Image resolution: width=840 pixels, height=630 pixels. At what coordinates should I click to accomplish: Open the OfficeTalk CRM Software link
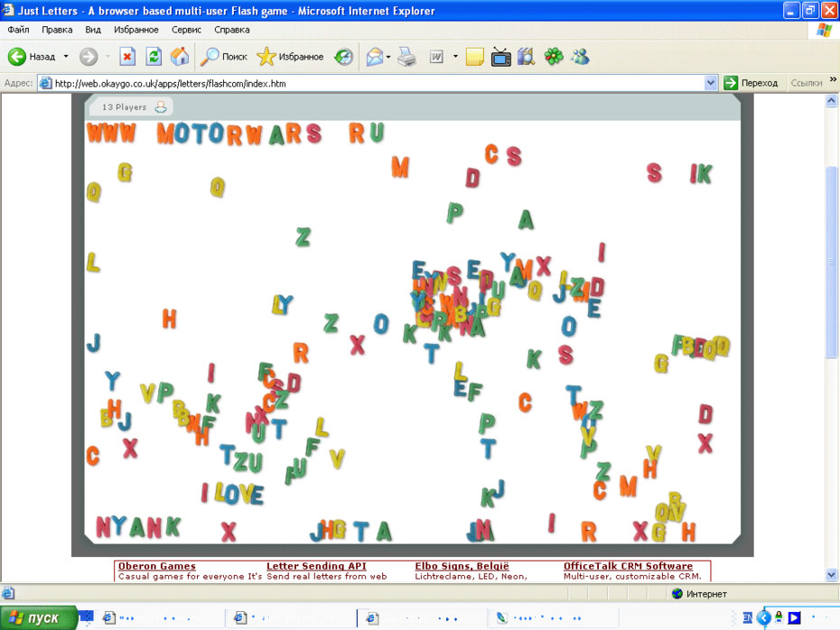tap(628, 566)
